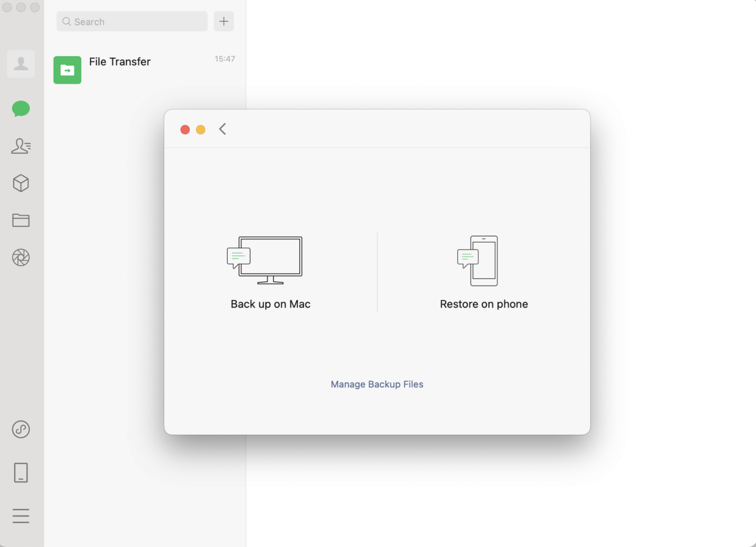
Task: Open the mobile phone sidebar icon
Action: click(x=21, y=473)
